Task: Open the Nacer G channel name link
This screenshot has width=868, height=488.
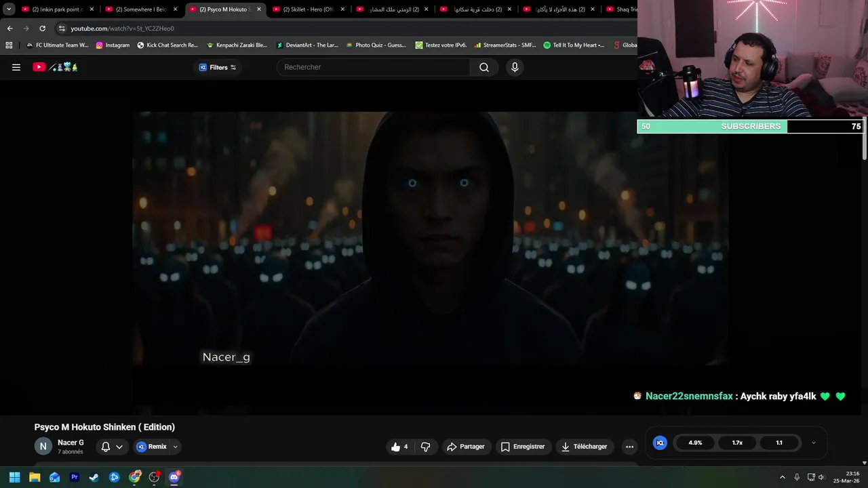Action: click(x=71, y=443)
